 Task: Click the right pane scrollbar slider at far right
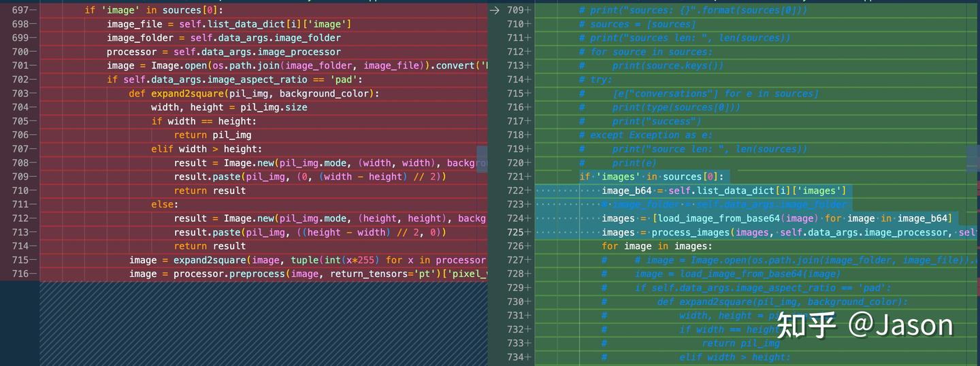(x=973, y=159)
